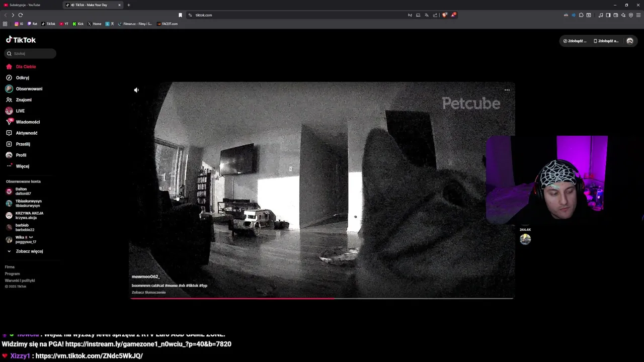Open Brave Shields lion icon
The width and height of the screenshot is (644, 362).
click(x=444, y=15)
